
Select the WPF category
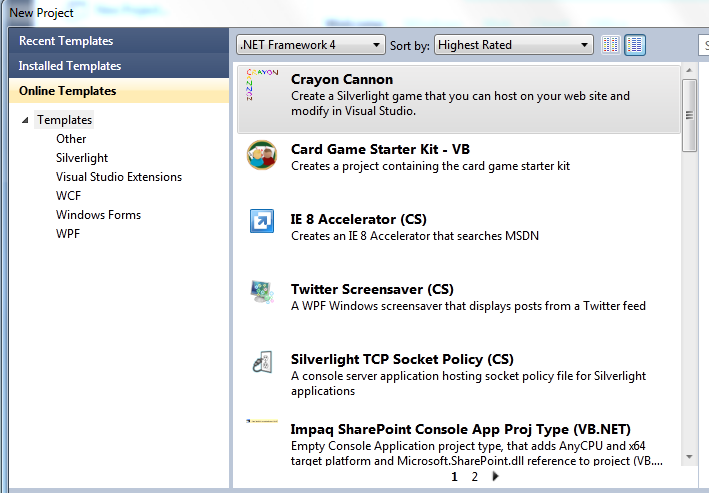coord(68,234)
